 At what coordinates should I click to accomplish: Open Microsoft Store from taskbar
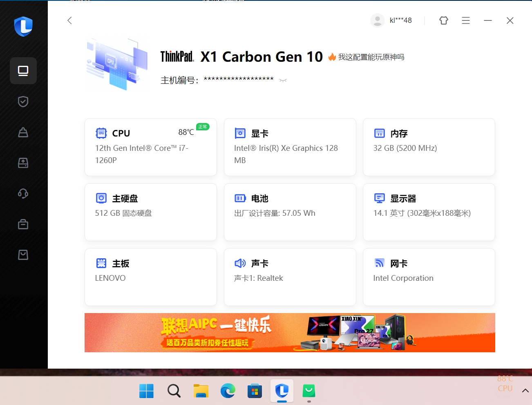[255, 391]
